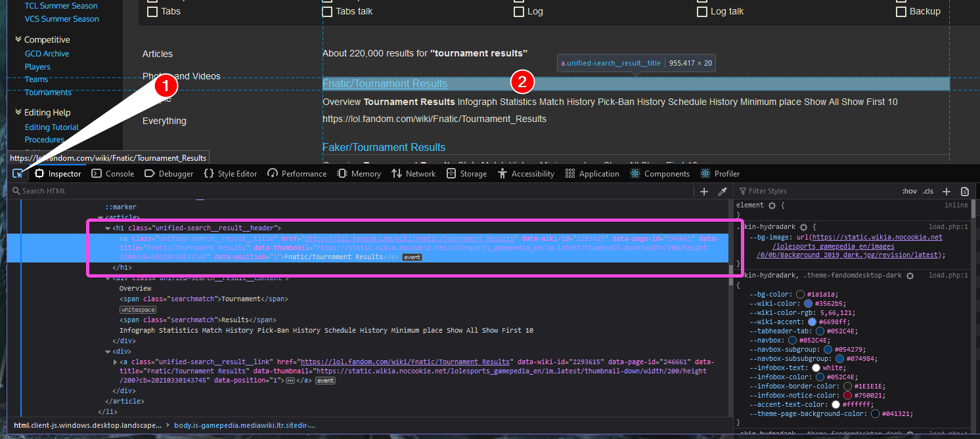Select html.client-js breadcrumb in inspector footer
The height and width of the screenshot is (439, 980).
pos(87,425)
